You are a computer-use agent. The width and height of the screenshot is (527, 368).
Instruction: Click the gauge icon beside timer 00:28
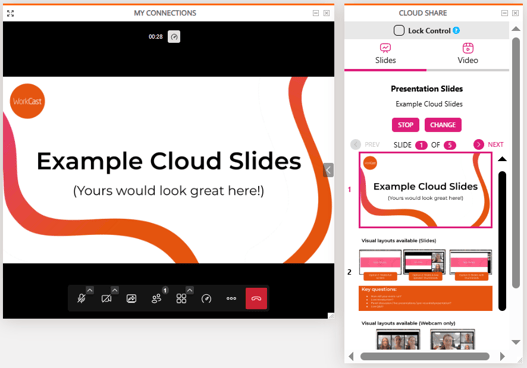[x=174, y=37]
